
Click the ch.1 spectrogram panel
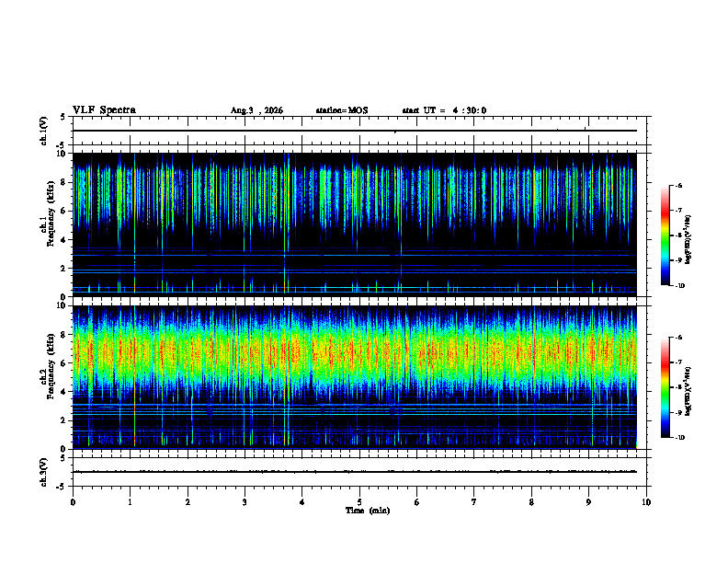point(355,224)
